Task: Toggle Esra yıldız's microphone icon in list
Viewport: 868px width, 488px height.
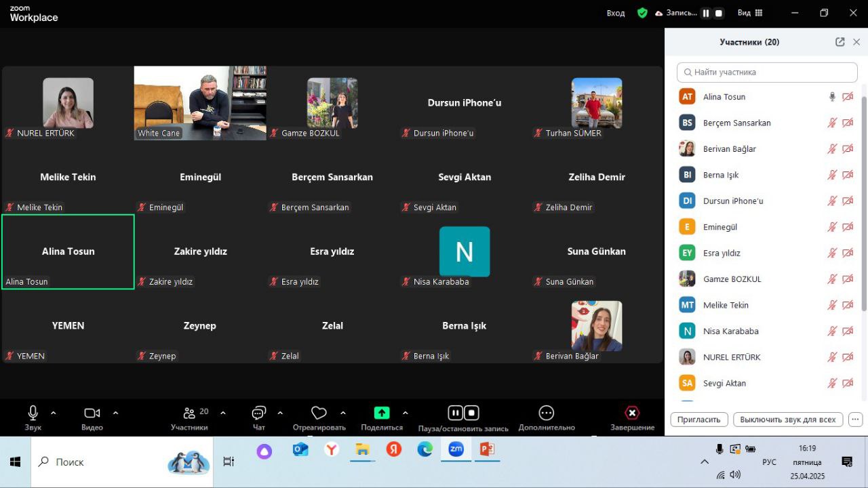Action: point(832,253)
